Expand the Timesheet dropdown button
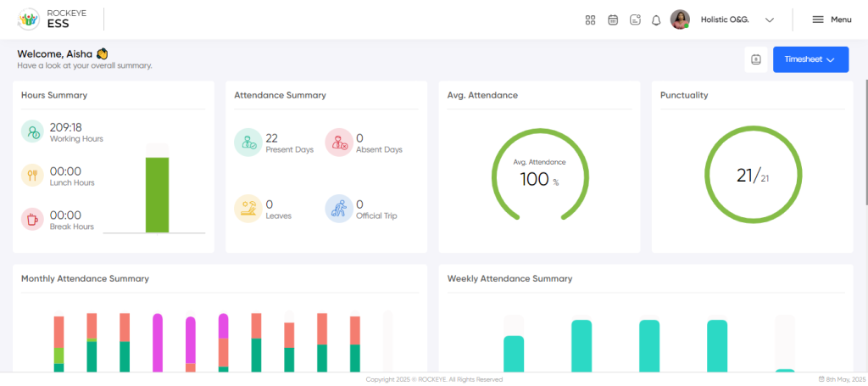The width and height of the screenshot is (868, 386). [x=810, y=59]
